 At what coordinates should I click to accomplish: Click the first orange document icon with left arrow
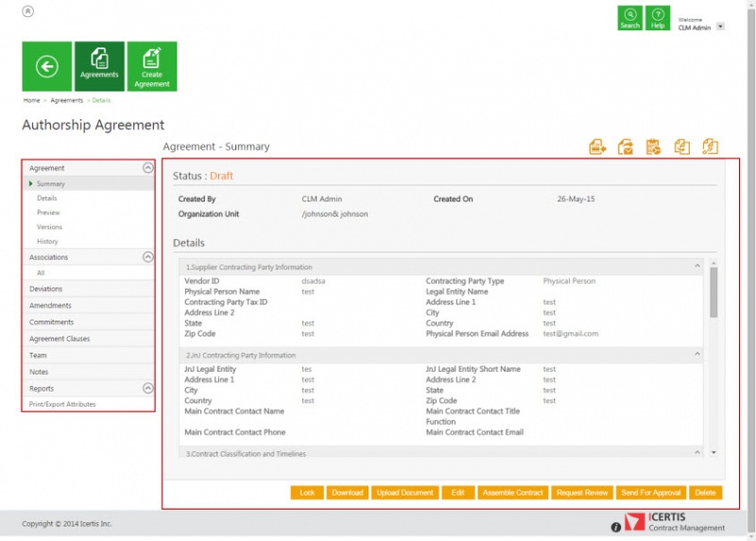pos(597,147)
